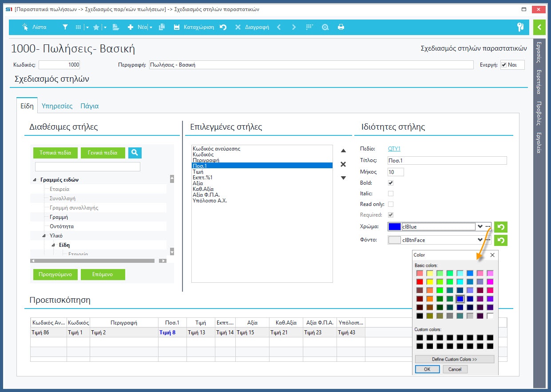The image size is (551, 392).
Task: Switch to the Πάγια tab
Action: [89, 106]
